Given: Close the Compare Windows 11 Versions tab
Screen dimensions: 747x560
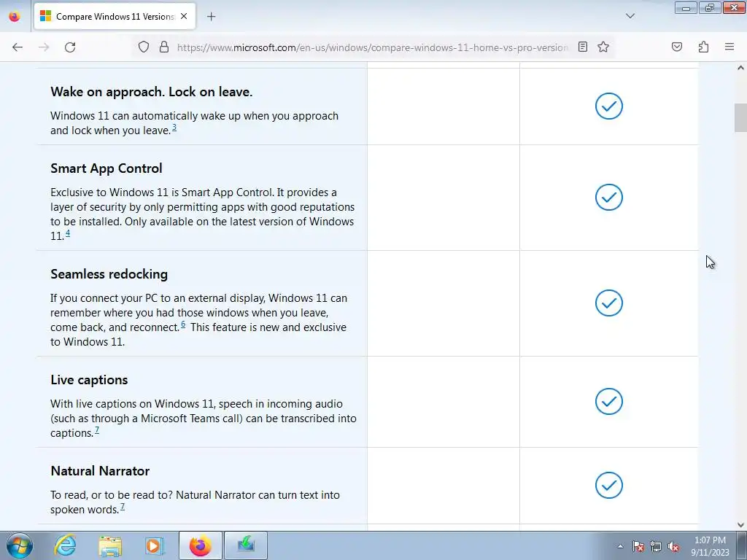Looking at the screenshot, I should point(184,16).
